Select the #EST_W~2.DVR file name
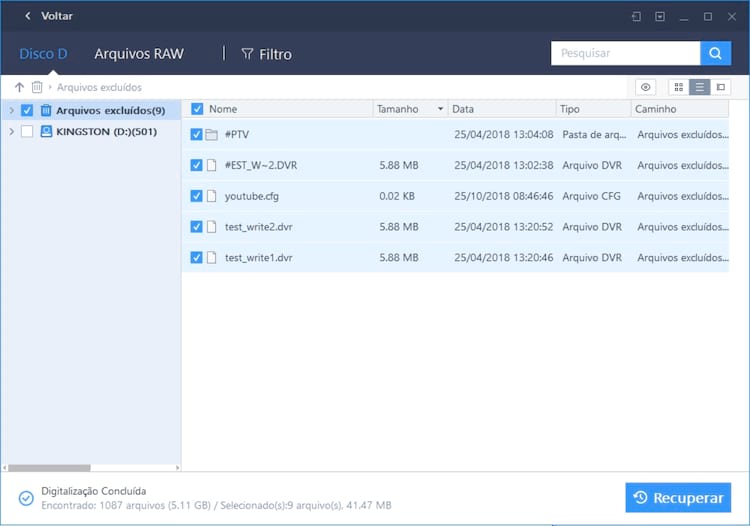 (x=261, y=165)
